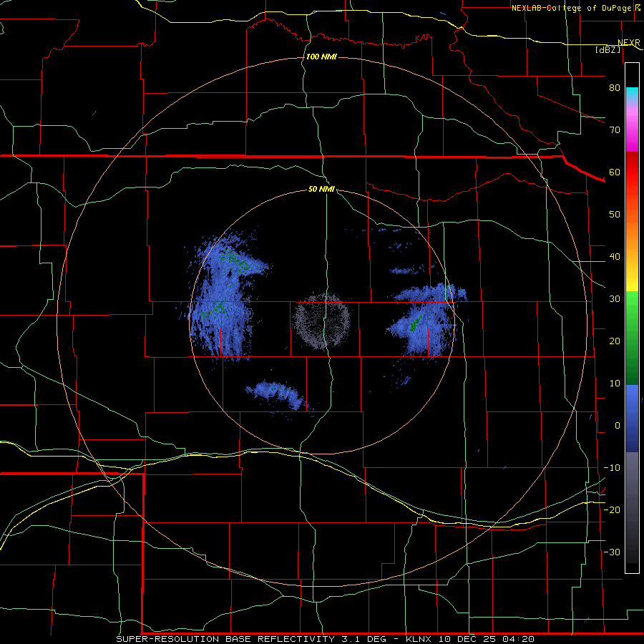
Task: Click the green band of the dBZ color bar
Action: click(632, 338)
